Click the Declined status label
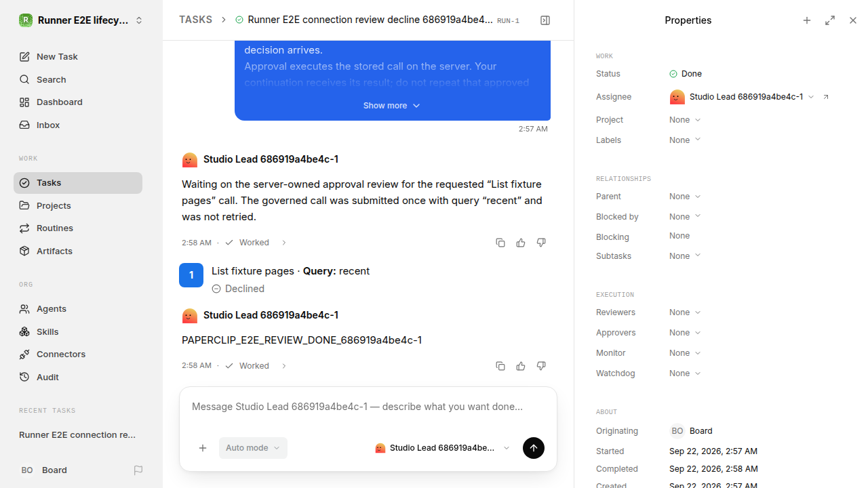868x488 pixels. tap(238, 289)
